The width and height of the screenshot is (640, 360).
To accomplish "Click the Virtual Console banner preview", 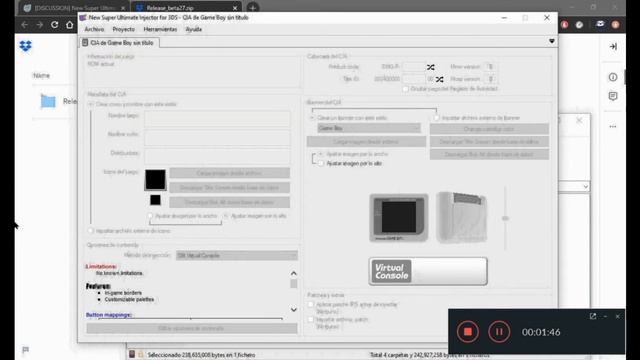I will click(428, 271).
